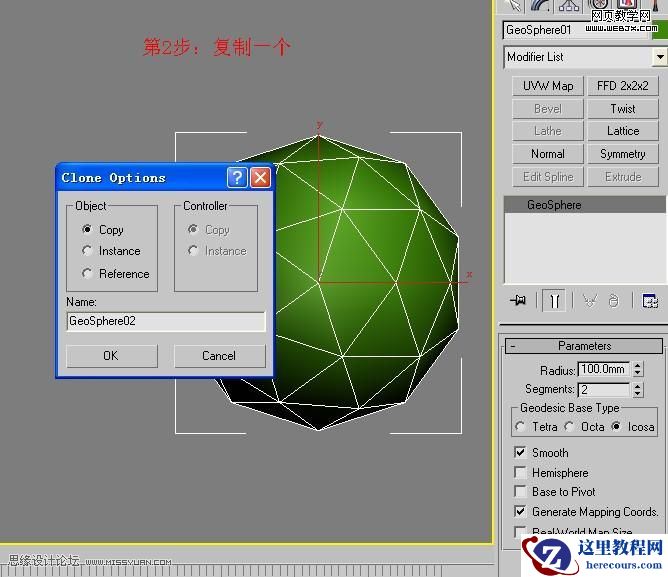Open the Display command panel tab
This screenshot has height=577, width=668.
pos(626,5)
